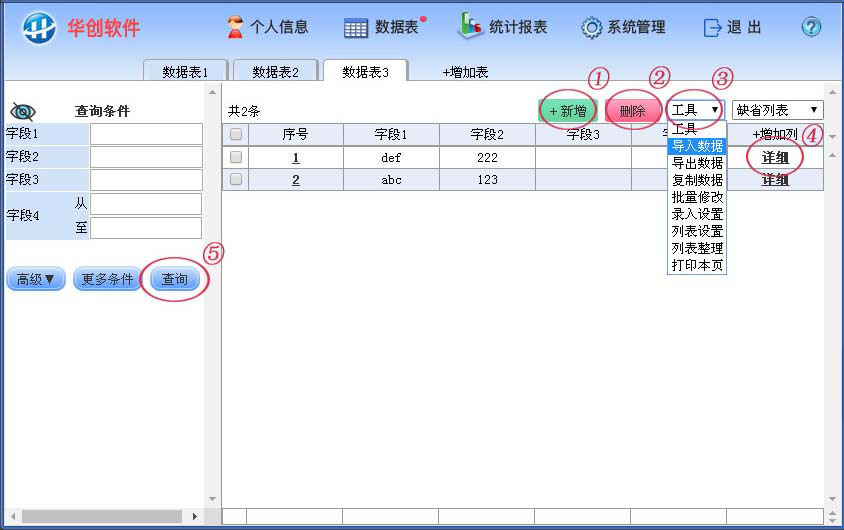
Task: Click the 字段4 从 (from) input field
Action: point(146,204)
